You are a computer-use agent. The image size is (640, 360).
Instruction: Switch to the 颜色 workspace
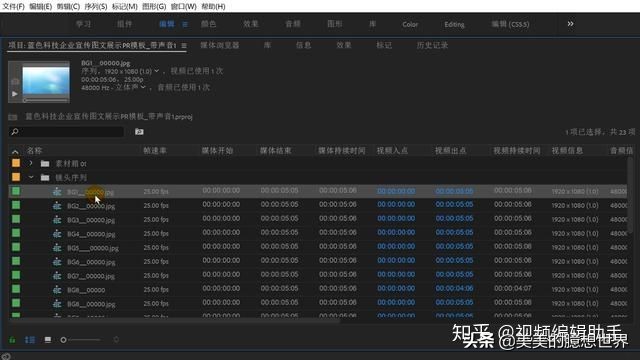[209, 24]
